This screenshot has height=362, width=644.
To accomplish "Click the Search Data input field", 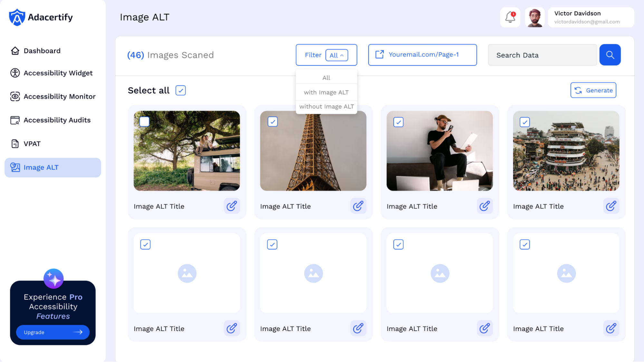I will pos(542,55).
